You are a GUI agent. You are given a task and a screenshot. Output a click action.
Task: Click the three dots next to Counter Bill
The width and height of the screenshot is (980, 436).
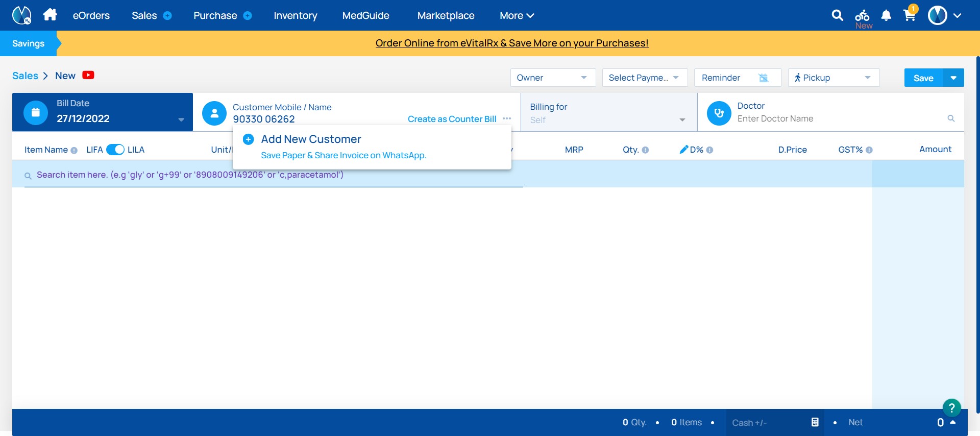[507, 118]
